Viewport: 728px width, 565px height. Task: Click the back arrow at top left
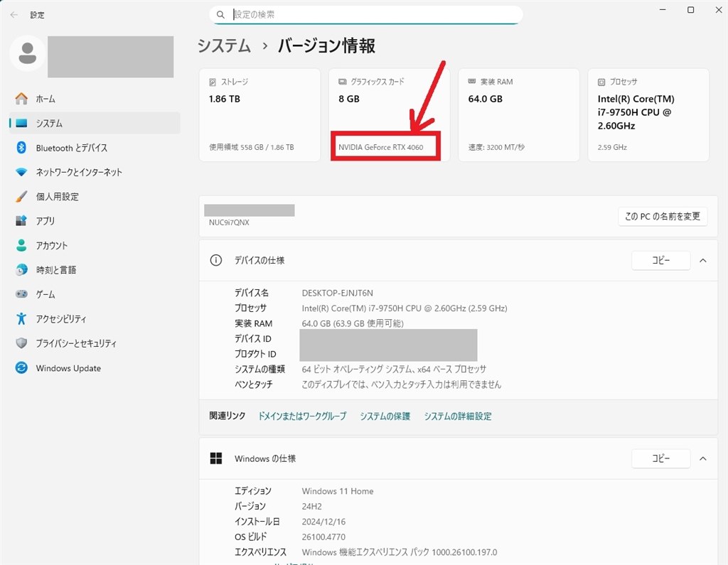[14, 14]
